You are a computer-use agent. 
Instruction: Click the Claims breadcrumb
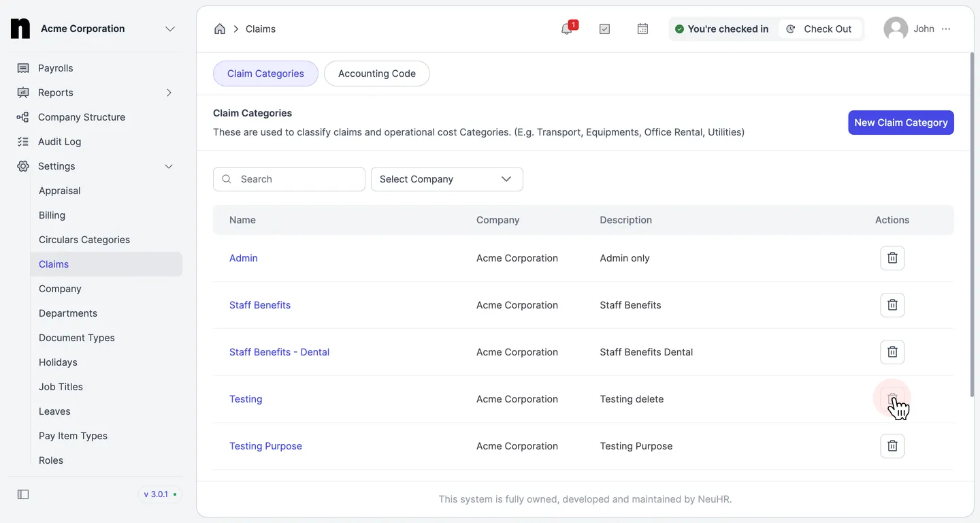tap(261, 29)
